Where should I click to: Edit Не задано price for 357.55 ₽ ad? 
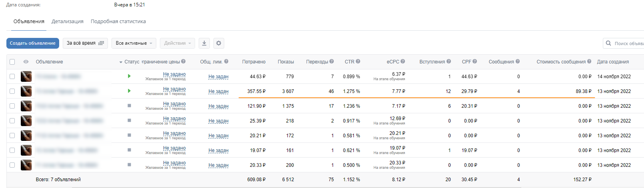[174, 89]
